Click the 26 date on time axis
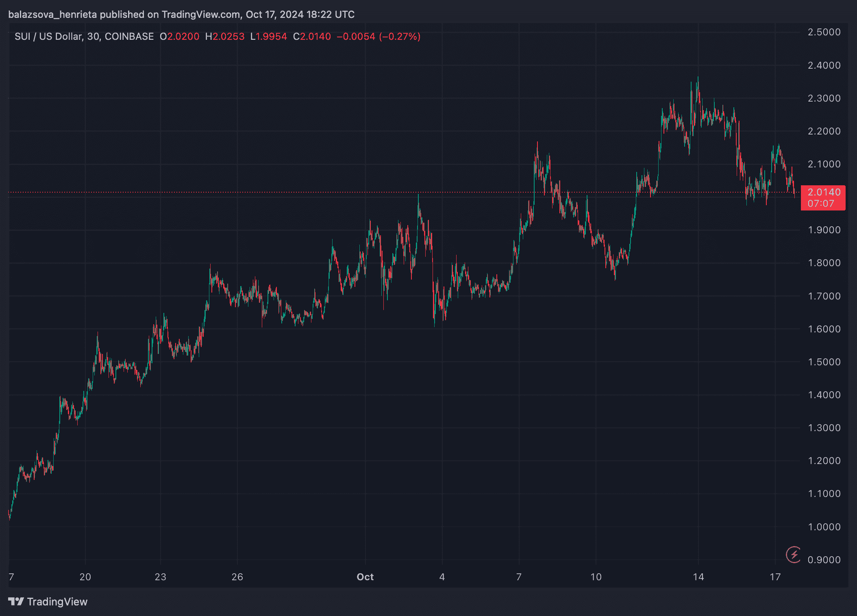This screenshot has width=857, height=616. pos(237,577)
